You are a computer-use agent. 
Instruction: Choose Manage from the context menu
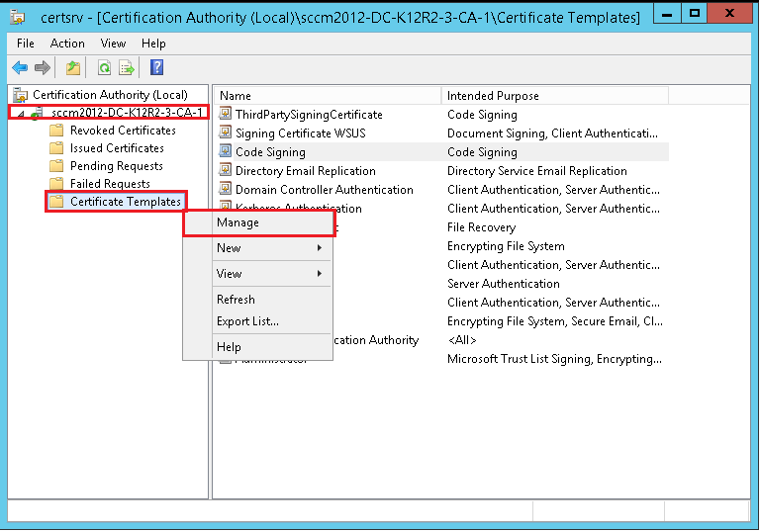click(259, 222)
